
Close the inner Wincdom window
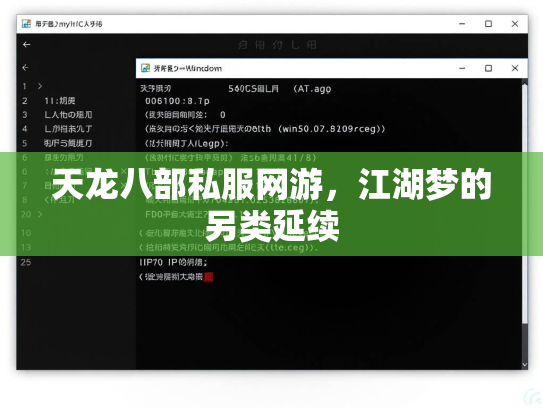[515, 68]
